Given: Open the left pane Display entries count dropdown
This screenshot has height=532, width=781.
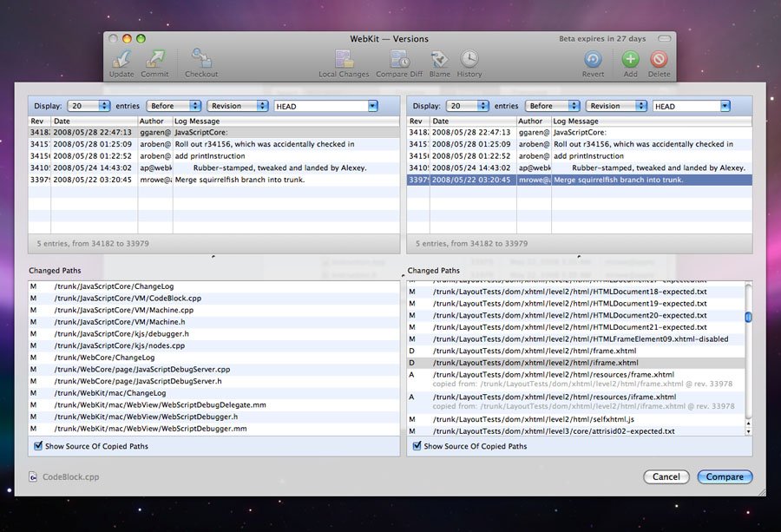Looking at the screenshot, I should [x=89, y=106].
